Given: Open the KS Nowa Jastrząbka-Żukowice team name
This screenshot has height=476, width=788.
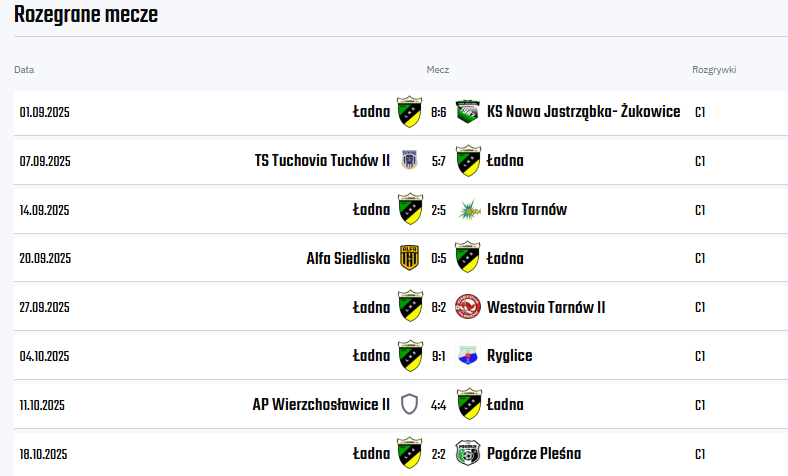Looking at the screenshot, I should click(583, 112).
